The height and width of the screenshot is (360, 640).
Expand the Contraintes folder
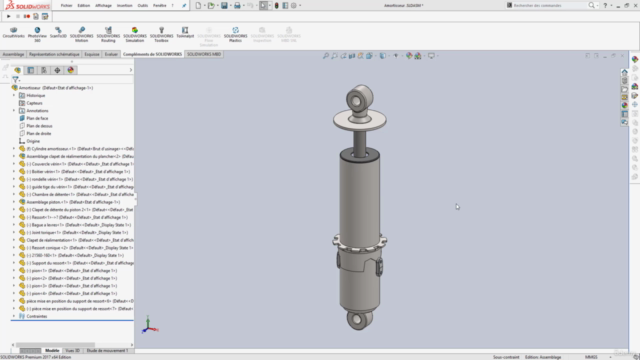pos(14,316)
